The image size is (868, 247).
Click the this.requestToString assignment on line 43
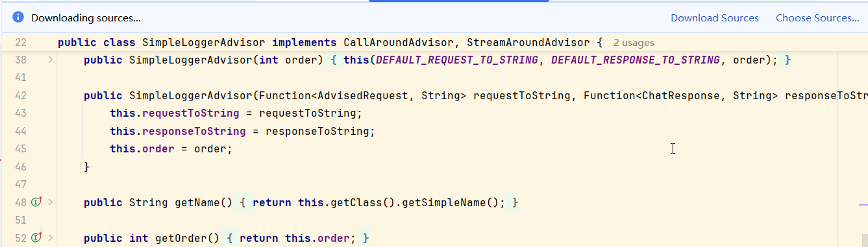click(236, 113)
